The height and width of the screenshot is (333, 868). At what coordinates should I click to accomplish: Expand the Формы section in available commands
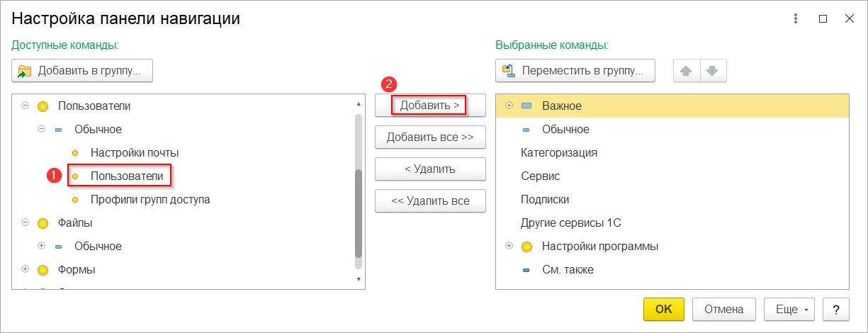click(x=26, y=270)
